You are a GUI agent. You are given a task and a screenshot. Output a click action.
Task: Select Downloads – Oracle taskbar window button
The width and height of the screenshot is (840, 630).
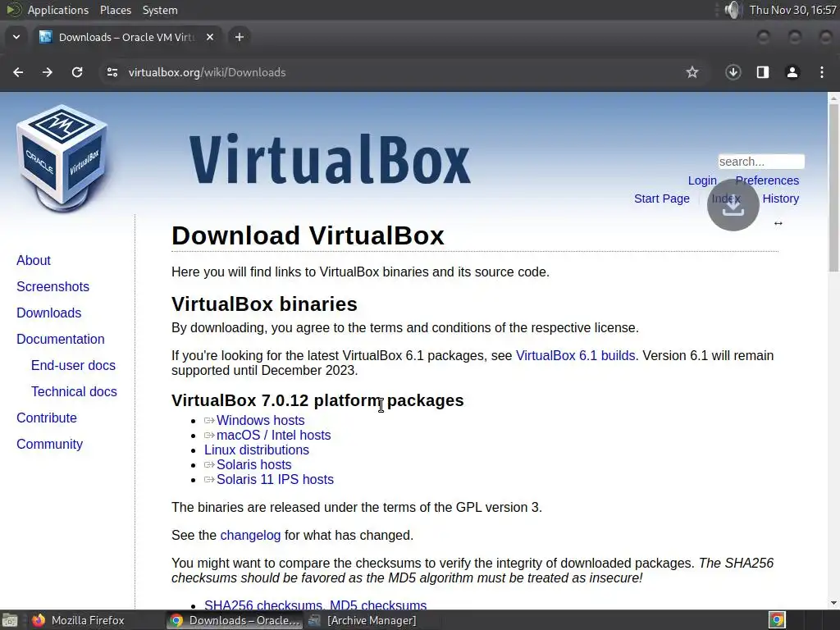click(x=234, y=620)
